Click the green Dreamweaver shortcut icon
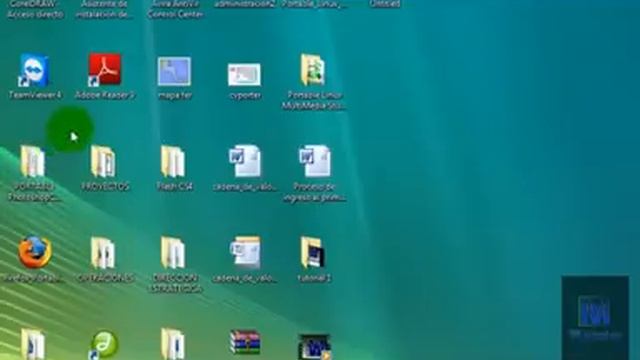 point(104,345)
